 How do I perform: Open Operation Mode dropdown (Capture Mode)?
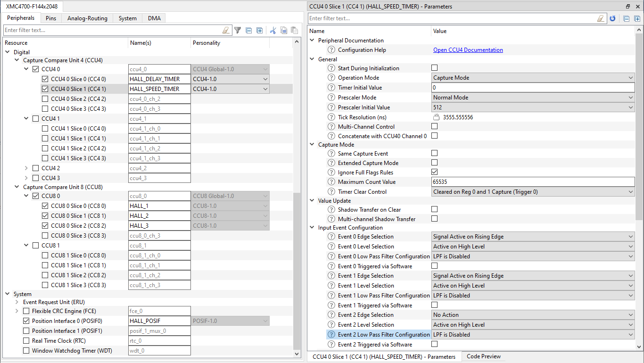coord(533,78)
